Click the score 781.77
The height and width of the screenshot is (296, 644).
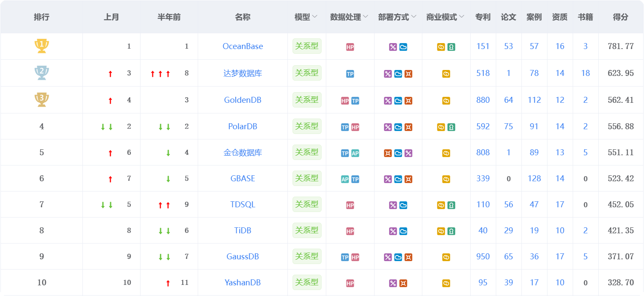click(x=621, y=46)
